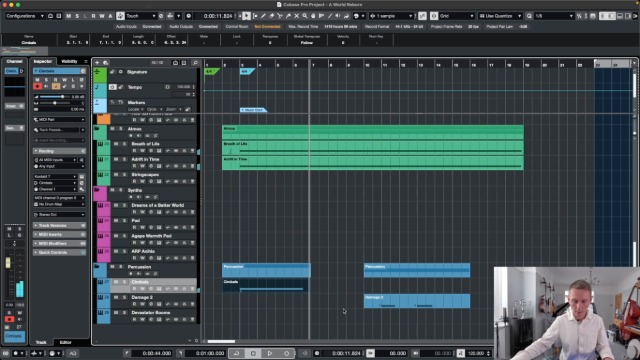This screenshot has width=640, height=360.
Task: Toggle global Mute M button in toolbar
Action: 68,16
